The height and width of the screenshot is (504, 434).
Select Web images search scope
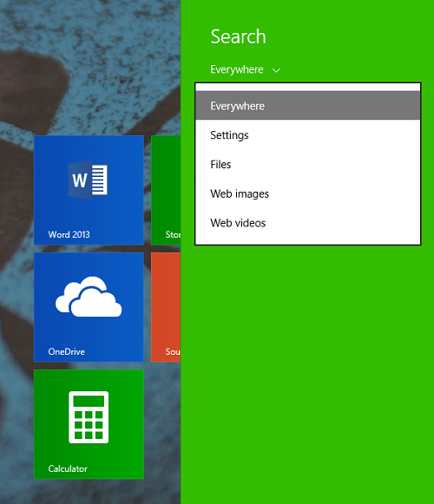coord(308,193)
